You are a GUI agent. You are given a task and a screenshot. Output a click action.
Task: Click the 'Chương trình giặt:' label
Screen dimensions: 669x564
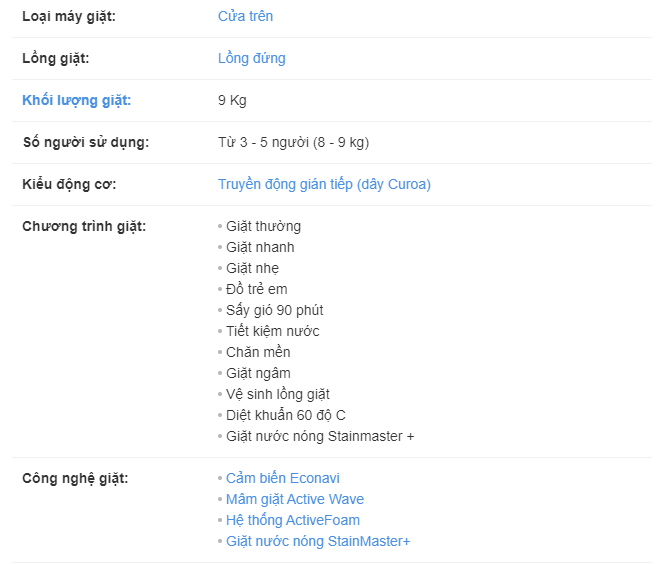coord(84,226)
